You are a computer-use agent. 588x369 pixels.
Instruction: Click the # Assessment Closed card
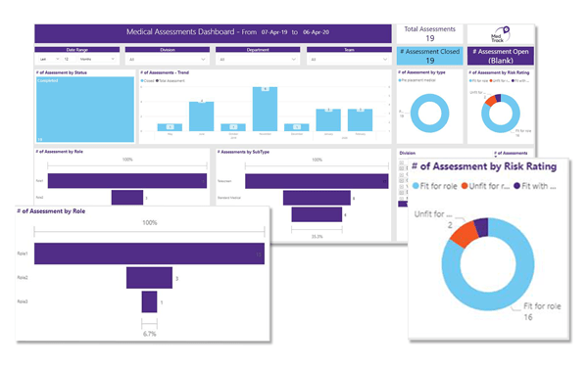point(430,56)
